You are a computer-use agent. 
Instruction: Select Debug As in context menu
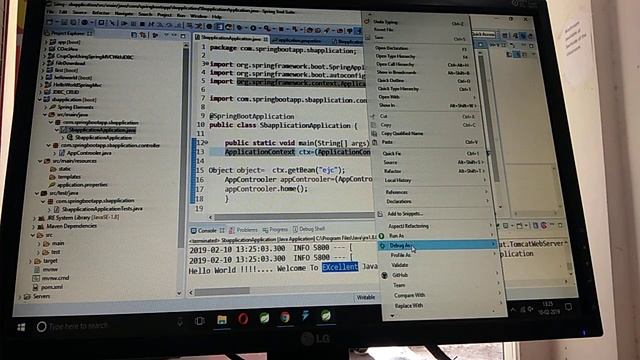(x=437, y=245)
